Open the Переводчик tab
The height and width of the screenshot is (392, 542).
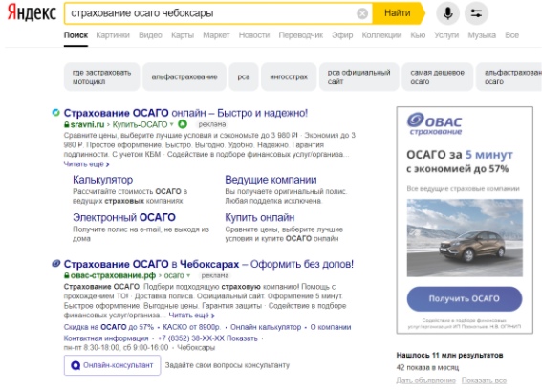301,35
